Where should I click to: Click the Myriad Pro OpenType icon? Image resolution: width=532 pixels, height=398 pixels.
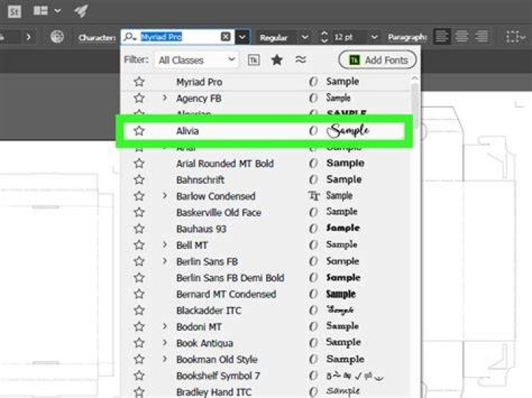click(x=313, y=82)
